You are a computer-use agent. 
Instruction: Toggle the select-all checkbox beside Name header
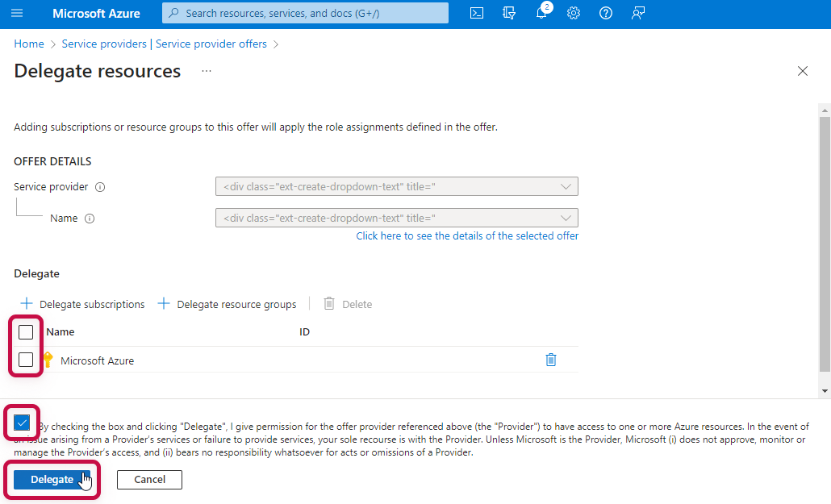coord(26,332)
